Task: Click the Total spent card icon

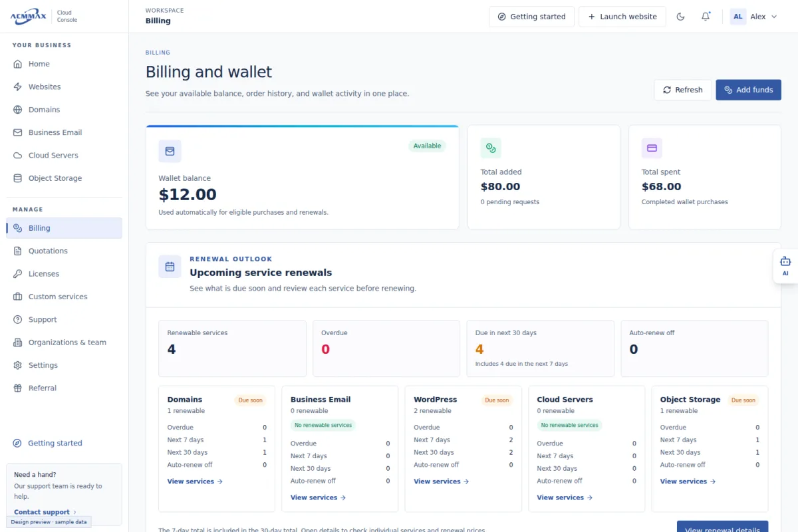Action: (x=652, y=148)
